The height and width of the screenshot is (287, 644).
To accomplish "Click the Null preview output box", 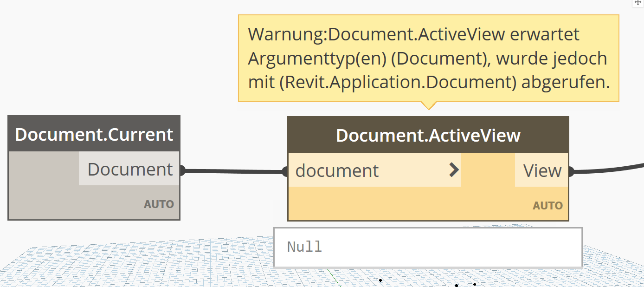I will (427, 247).
